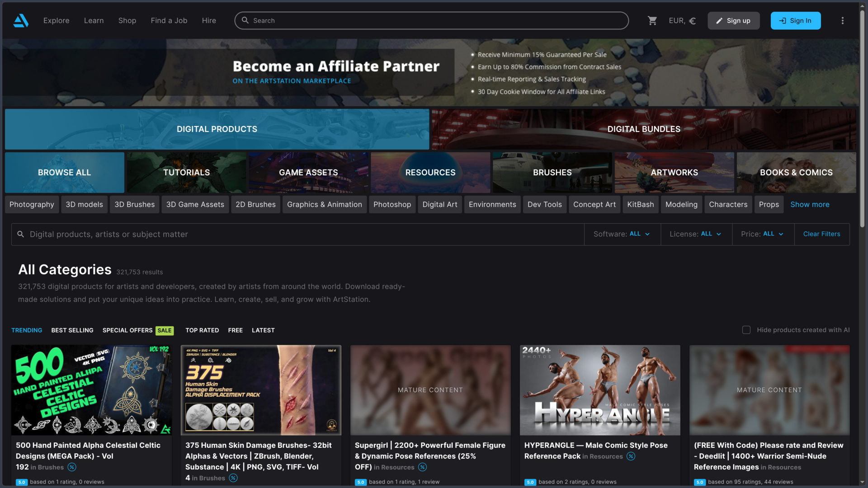Select the Game Assets category tile

click(x=308, y=173)
